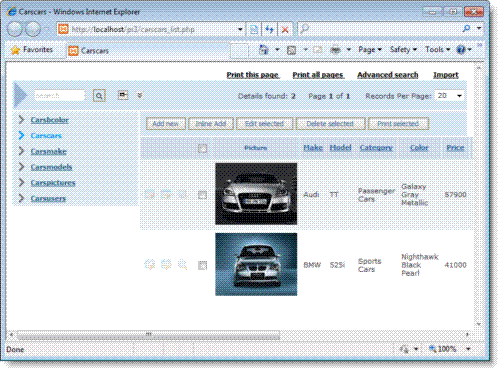Click the horizontal scrollbar thumb

point(148,335)
